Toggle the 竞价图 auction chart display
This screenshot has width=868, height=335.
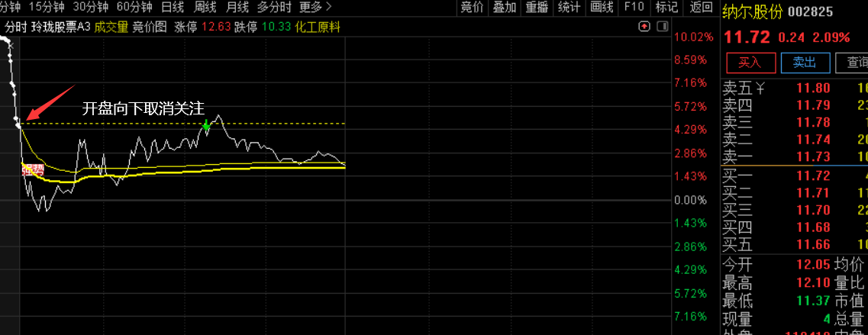(x=150, y=27)
